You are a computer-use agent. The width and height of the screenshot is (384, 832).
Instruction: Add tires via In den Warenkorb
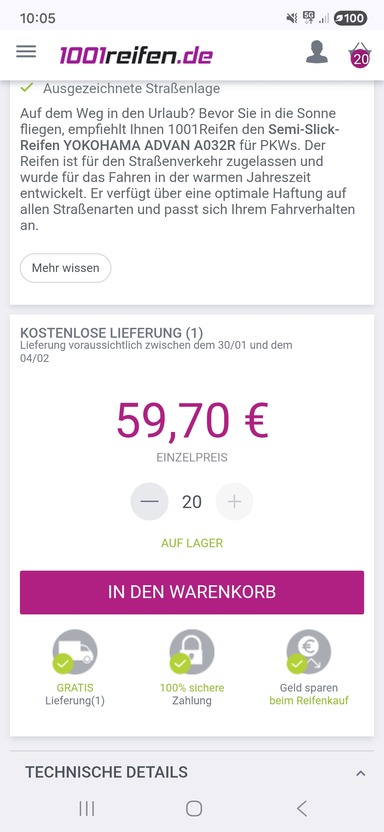(x=192, y=592)
